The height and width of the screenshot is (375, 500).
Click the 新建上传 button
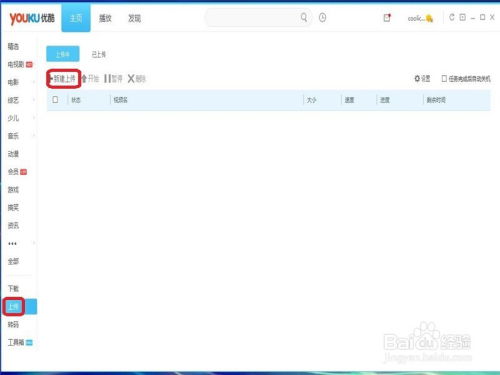point(63,79)
